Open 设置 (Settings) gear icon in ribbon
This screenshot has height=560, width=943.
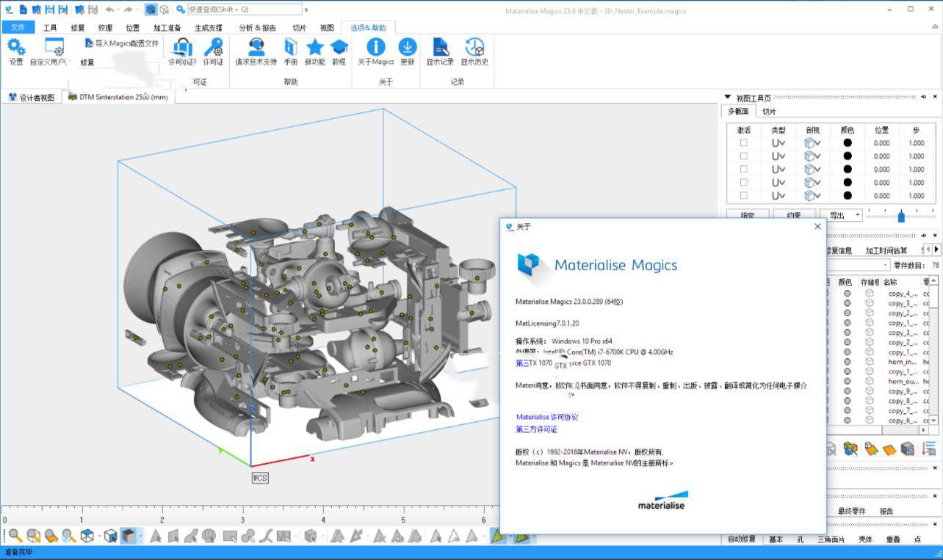point(15,48)
